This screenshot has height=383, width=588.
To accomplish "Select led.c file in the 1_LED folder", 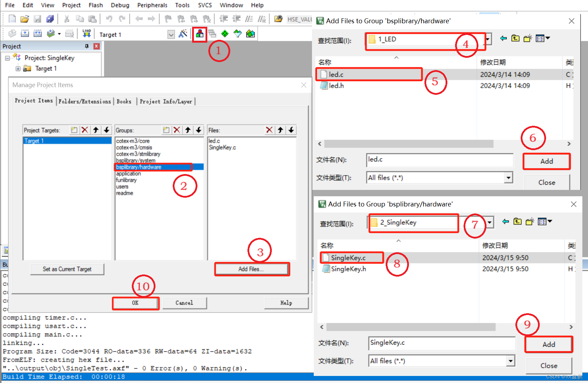I will pyautogui.click(x=336, y=75).
